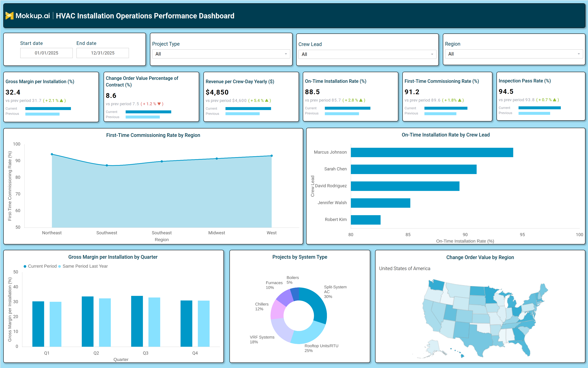The width and height of the screenshot is (588, 368).
Task: Open the Crew Lead dropdown
Action: tap(367, 54)
